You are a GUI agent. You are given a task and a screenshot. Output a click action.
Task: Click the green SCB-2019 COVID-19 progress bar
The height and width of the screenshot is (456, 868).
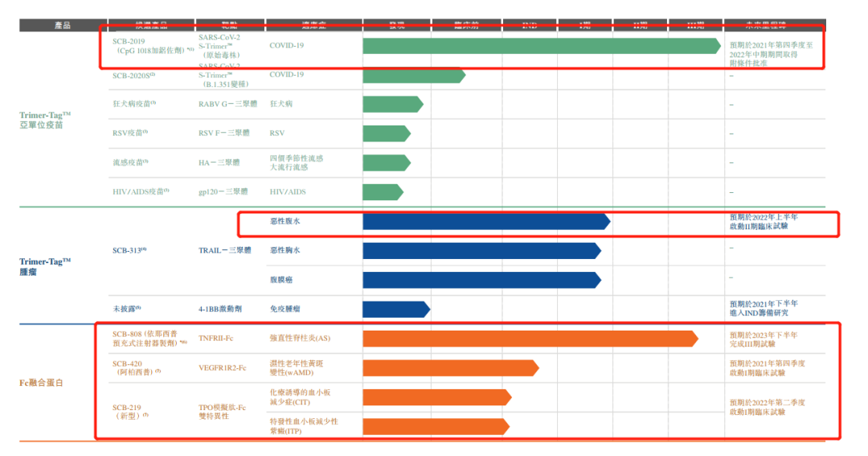[x=542, y=46]
